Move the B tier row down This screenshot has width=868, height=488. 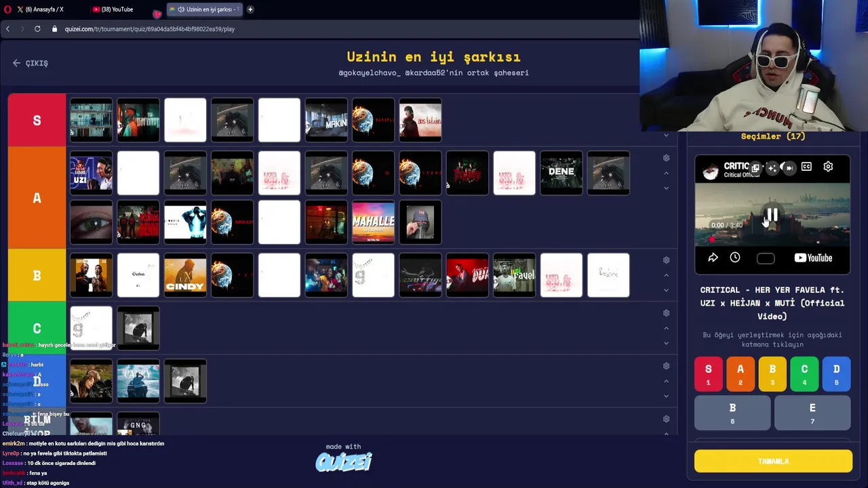666,290
